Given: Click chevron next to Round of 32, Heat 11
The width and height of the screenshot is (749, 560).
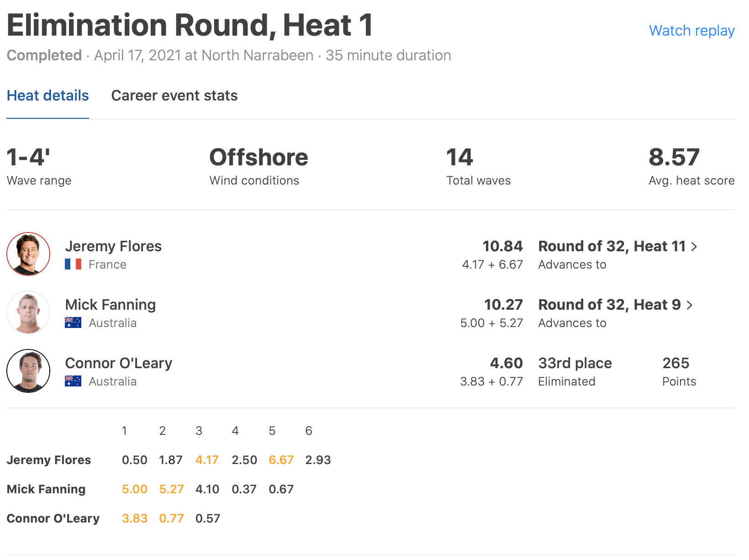Looking at the screenshot, I should coord(694,247).
